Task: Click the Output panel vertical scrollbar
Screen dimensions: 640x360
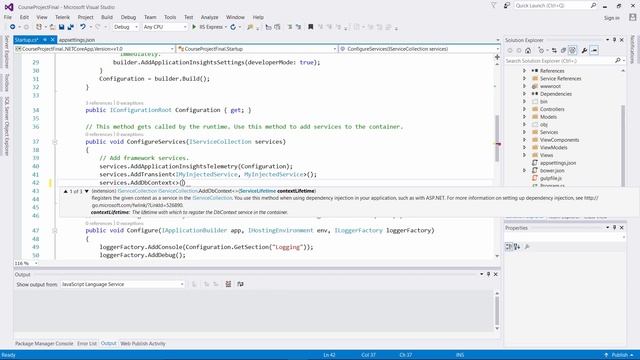Action: [x=497, y=311]
